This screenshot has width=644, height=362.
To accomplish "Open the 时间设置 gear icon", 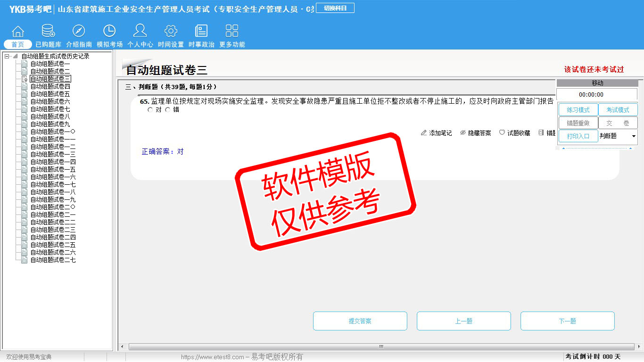I will pos(171,32).
